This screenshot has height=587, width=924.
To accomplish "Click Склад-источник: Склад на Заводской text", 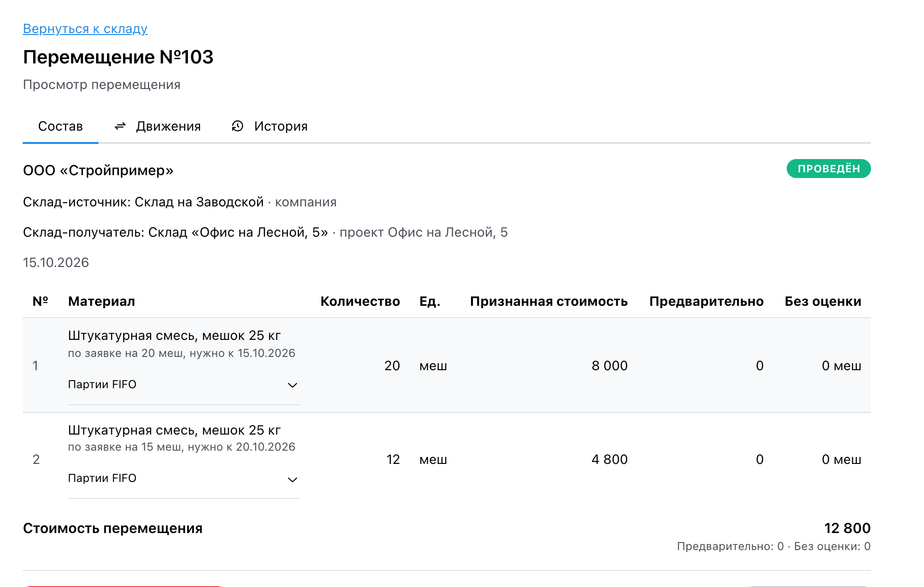I will pyautogui.click(x=143, y=202).
